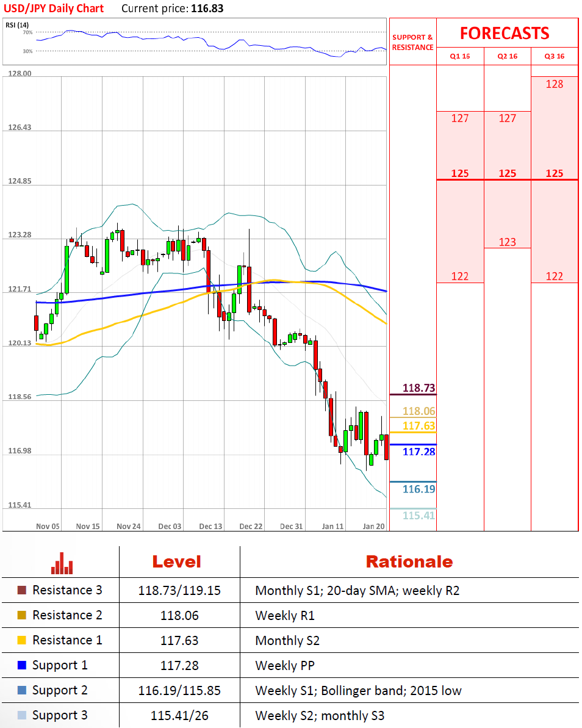Viewport: 582px width, 728px height.
Task: Click the 118.73 resistance level label
Action: click(419, 388)
